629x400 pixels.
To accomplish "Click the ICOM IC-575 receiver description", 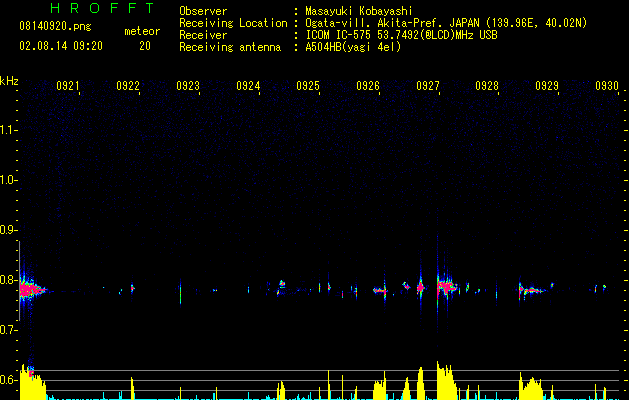I will tap(401, 35).
